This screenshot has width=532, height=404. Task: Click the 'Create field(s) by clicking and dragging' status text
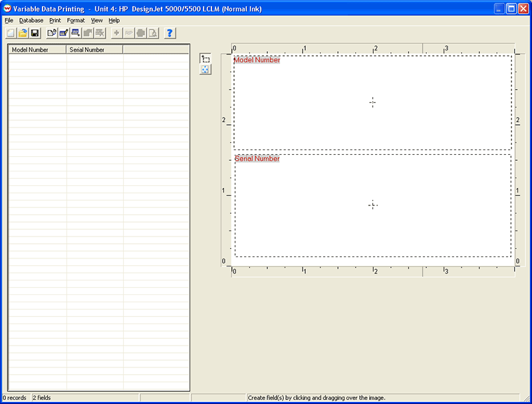click(317, 397)
